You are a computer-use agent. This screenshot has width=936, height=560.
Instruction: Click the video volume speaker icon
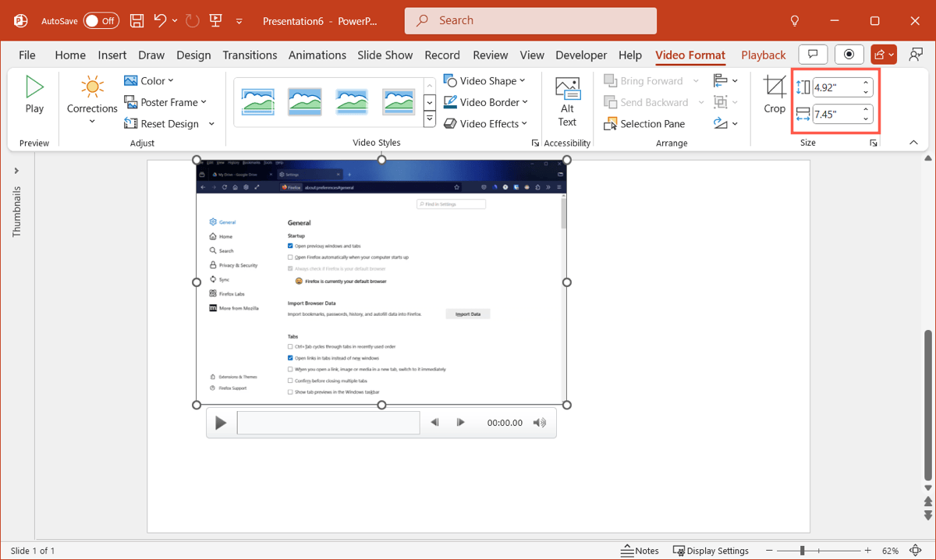540,423
